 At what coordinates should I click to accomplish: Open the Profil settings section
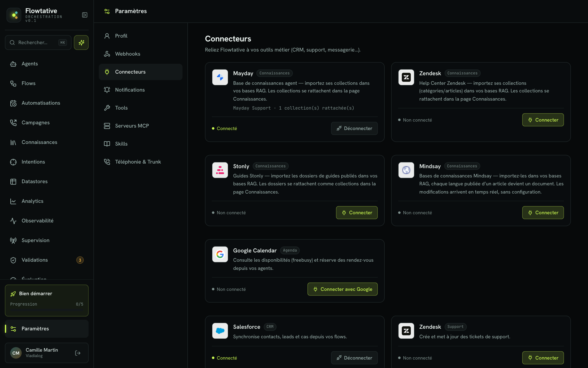[140, 36]
